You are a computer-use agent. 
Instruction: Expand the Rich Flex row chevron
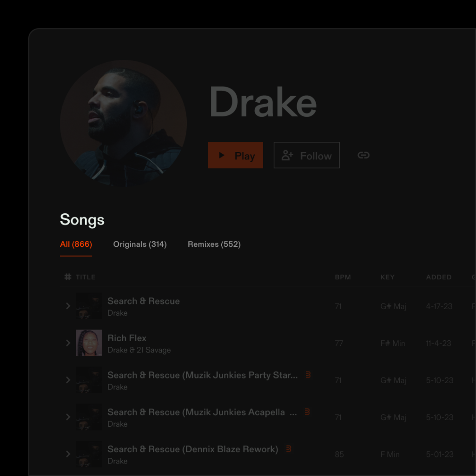coord(68,343)
